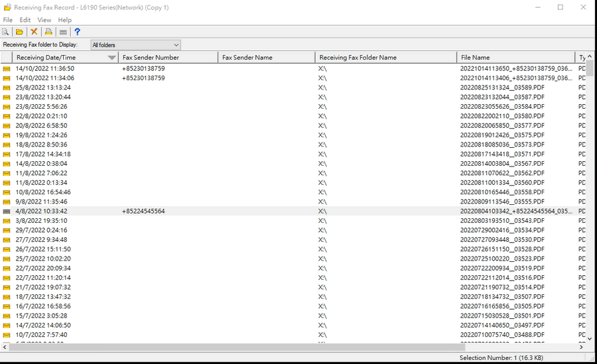Click the gray envelope toolbar icon
Screen dimensions: 597x364
pos(63,32)
